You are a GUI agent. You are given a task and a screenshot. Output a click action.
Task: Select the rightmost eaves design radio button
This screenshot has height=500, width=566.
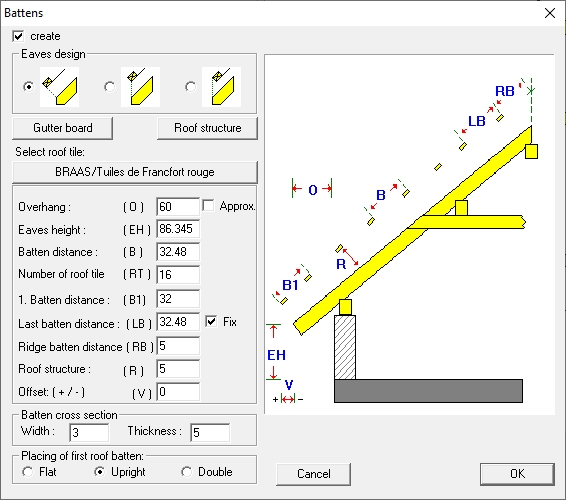tap(190, 87)
